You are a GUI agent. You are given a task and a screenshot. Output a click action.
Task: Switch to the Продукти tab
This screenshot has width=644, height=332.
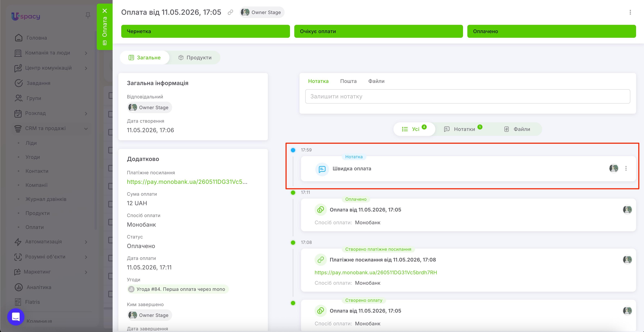pos(195,58)
